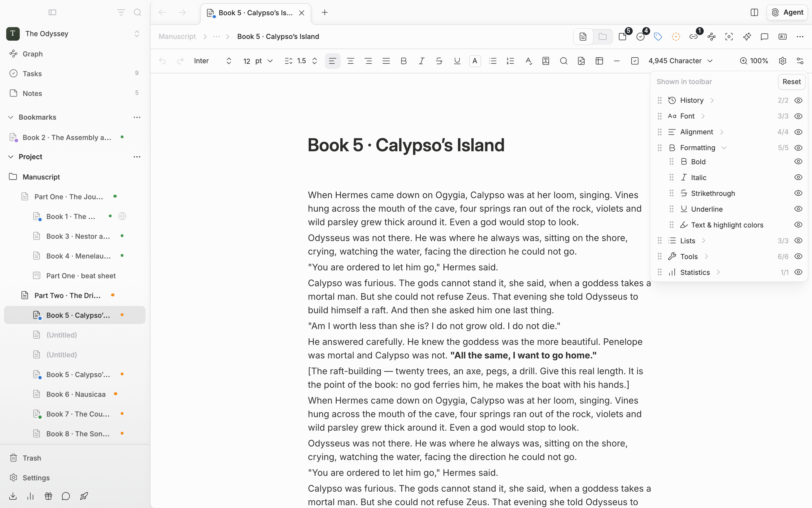Screen dimensions: 812x508
Task: Open editor settings gear icon
Action: point(782,61)
